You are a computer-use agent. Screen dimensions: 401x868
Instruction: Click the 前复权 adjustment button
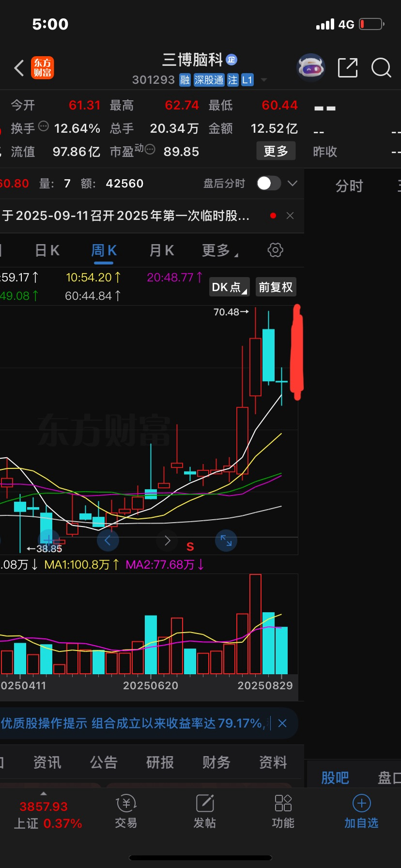click(x=276, y=287)
